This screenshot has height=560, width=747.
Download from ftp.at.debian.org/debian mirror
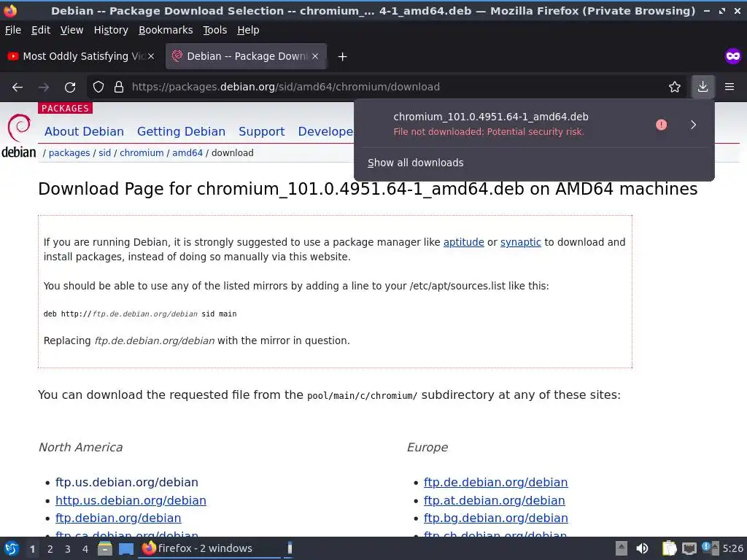tap(494, 500)
